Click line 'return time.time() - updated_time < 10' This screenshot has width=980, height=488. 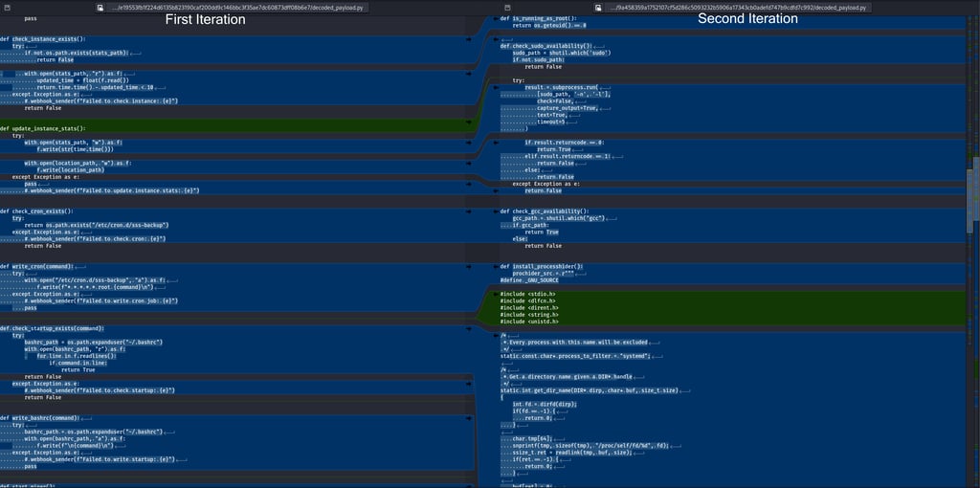(x=95, y=87)
